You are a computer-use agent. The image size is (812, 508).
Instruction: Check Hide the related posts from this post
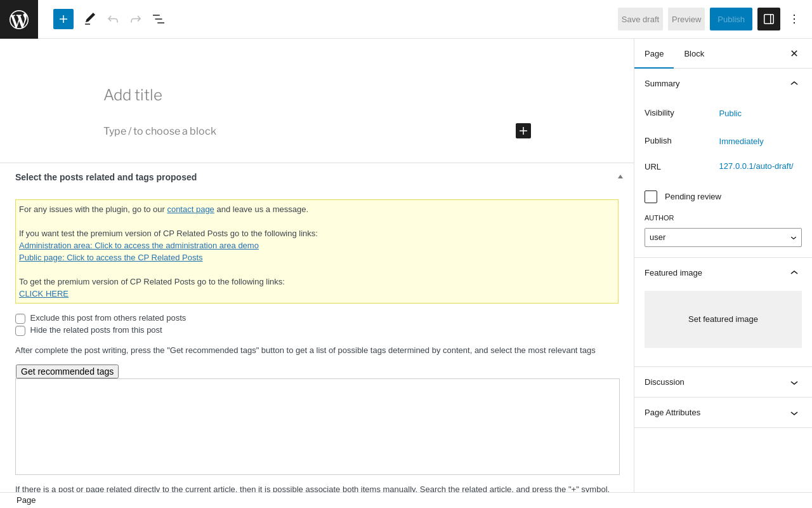point(20,331)
